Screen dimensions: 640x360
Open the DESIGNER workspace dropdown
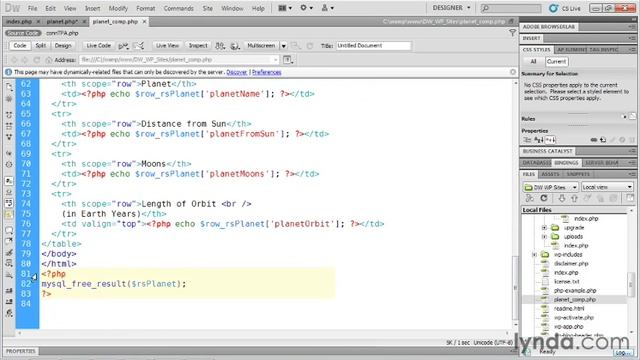click(x=451, y=8)
